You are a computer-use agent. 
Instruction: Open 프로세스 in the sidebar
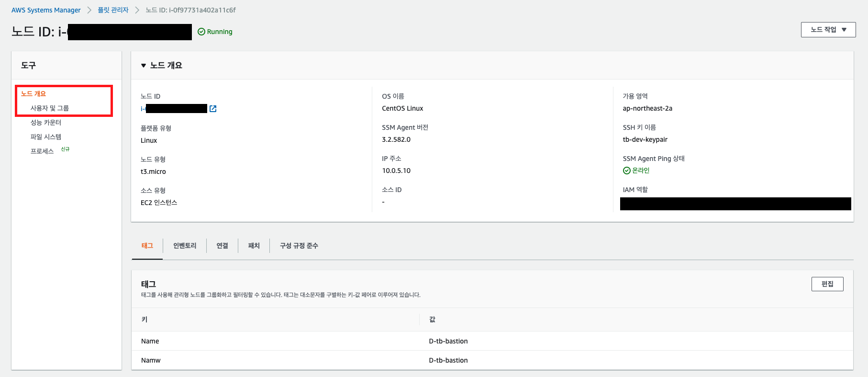tap(42, 151)
